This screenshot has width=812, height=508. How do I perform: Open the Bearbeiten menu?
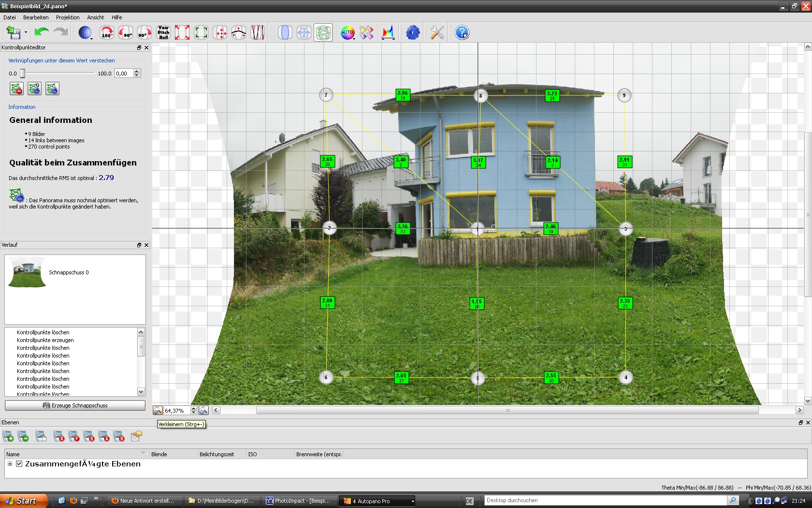coord(36,17)
